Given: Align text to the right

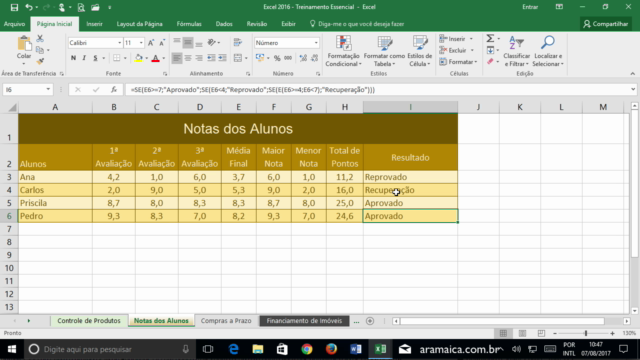Looking at the screenshot, I should point(199,58).
